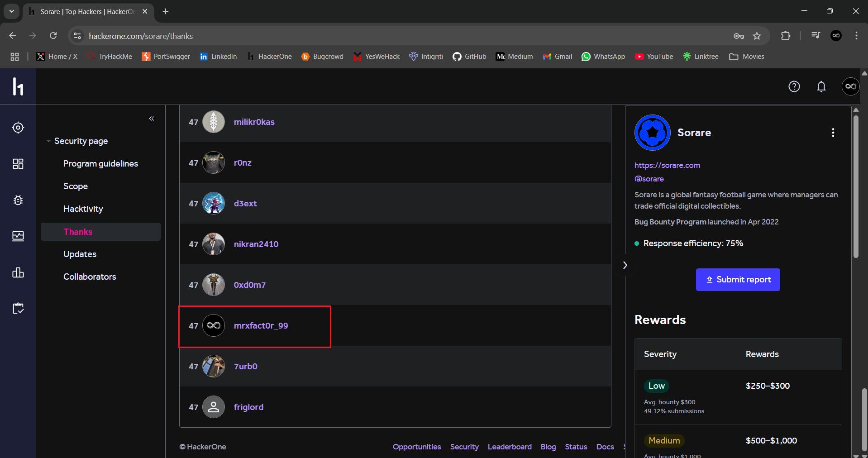Open the target icon in left sidebar

pos(18,128)
